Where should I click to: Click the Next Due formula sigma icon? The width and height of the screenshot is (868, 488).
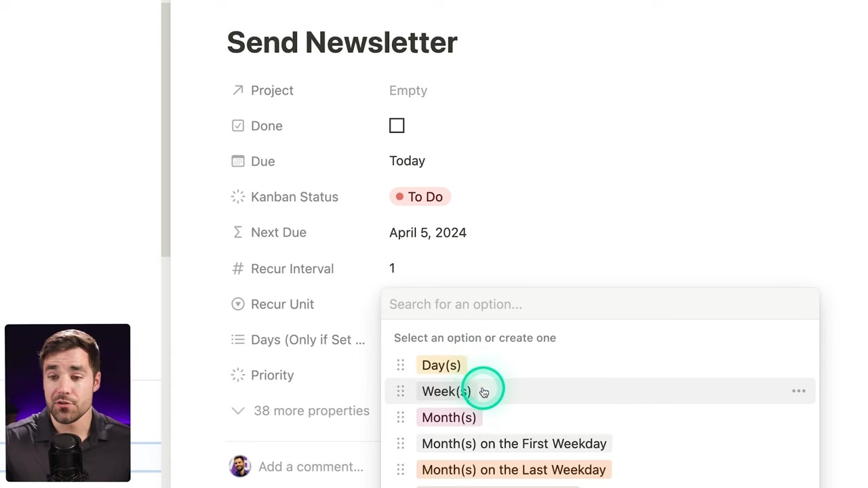point(237,232)
